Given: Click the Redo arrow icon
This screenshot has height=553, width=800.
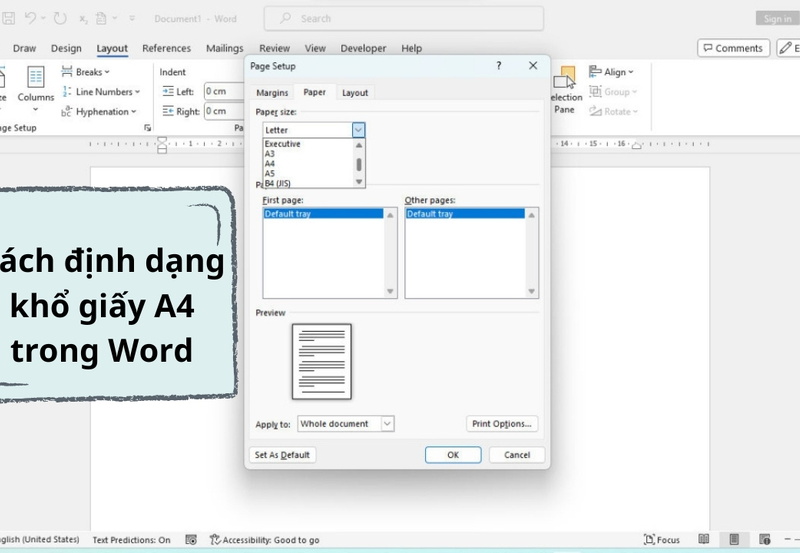Looking at the screenshot, I should [x=60, y=18].
